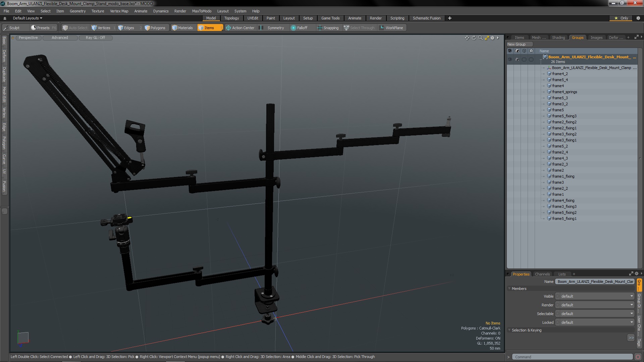Toggle first checkbox of Boom_Arm group row
644x362 pixels.
tap(524, 59)
